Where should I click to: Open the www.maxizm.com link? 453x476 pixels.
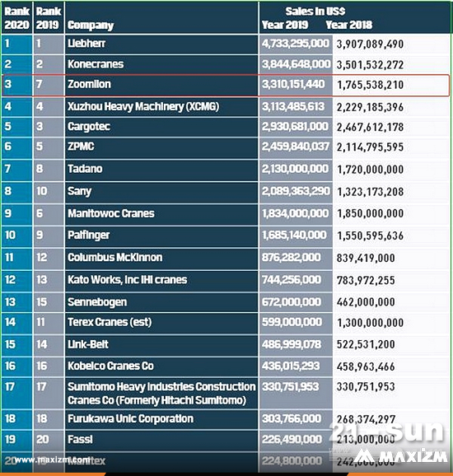52,460
